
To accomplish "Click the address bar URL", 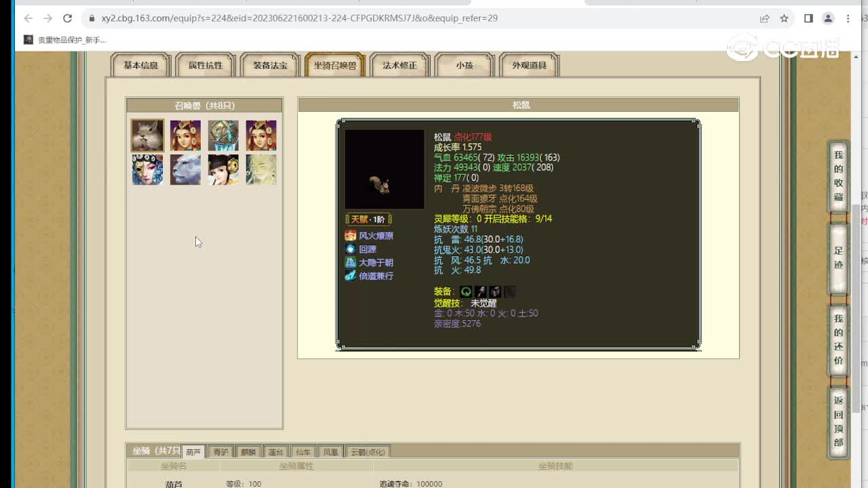I will click(299, 18).
